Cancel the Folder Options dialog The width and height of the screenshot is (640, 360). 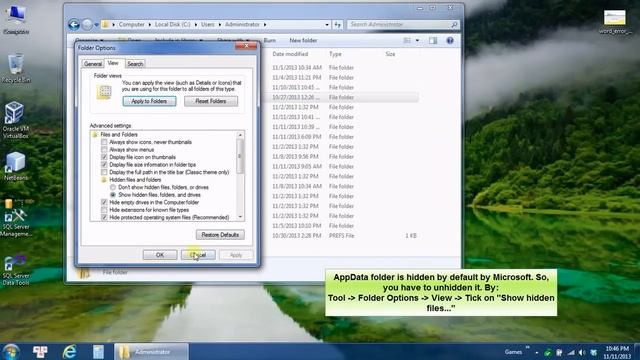pyautogui.click(x=198, y=255)
